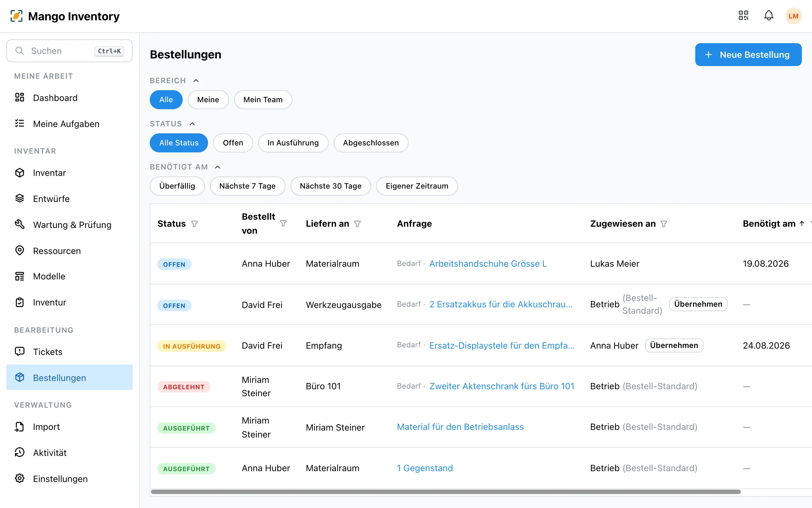Image resolution: width=812 pixels, height=508 pixels.
Task: Collapse the Benötigt am filter section
Action: coord(218,167)
